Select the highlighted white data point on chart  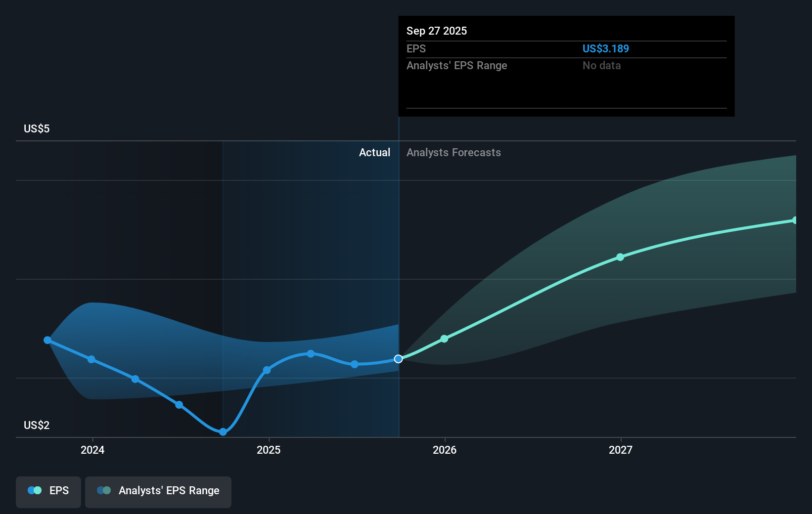coord(398,359)
